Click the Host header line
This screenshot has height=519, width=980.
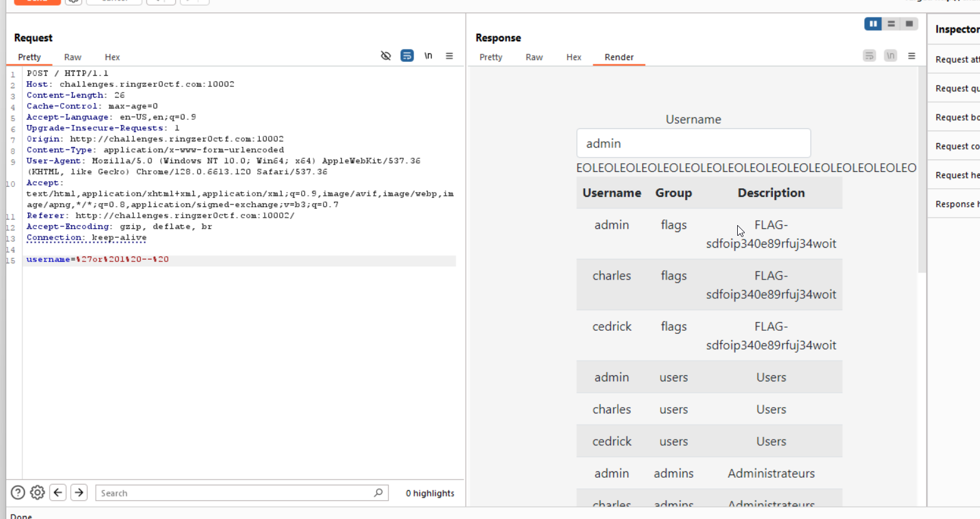pyautogui.click(x=130, y=84)
